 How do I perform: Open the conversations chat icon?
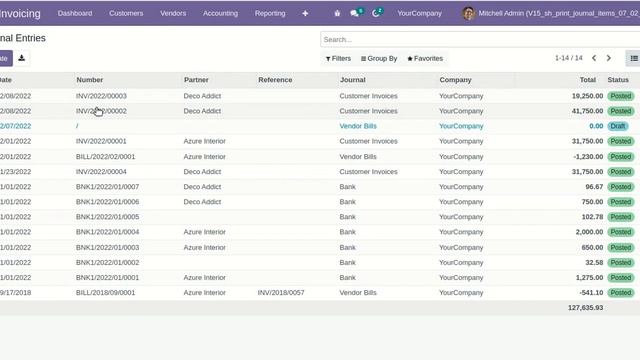(356, 13)
